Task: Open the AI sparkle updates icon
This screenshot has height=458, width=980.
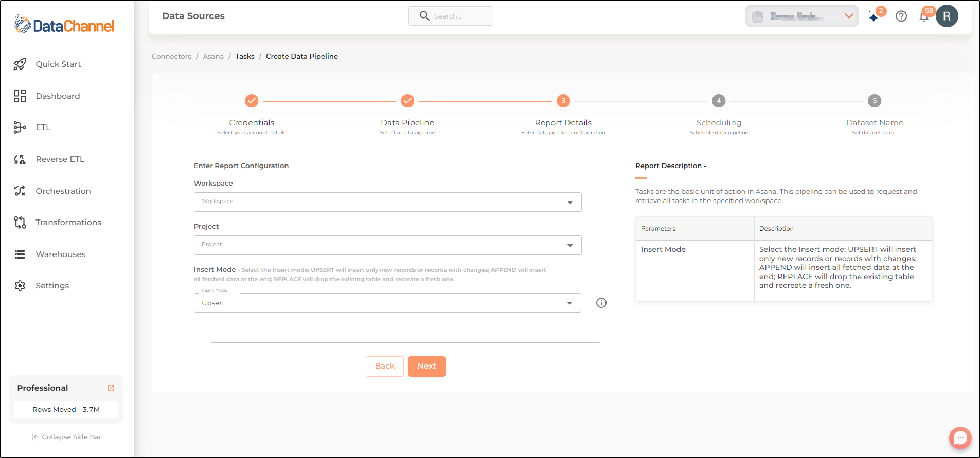Action: coord(874,17)
